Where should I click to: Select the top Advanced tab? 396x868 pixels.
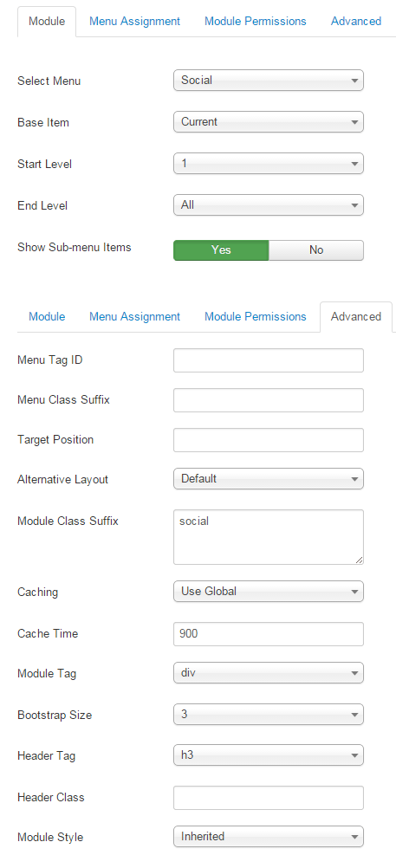(x=356, y=22)
